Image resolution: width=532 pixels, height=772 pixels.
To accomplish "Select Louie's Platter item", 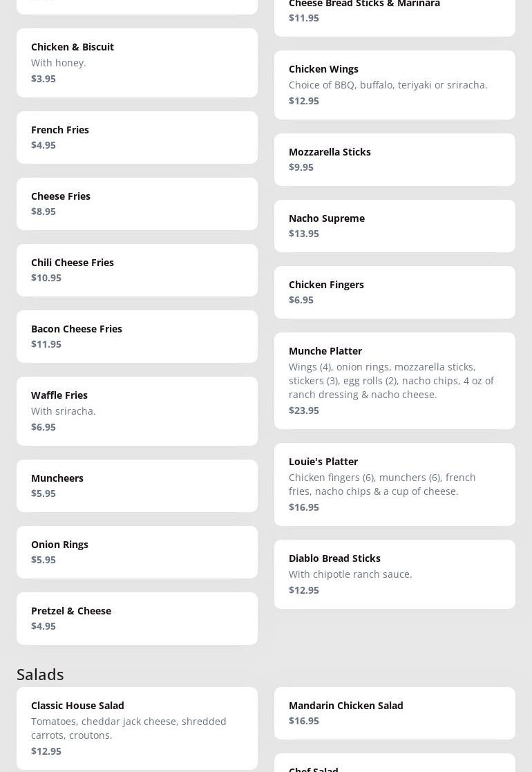I will [395, 484].
